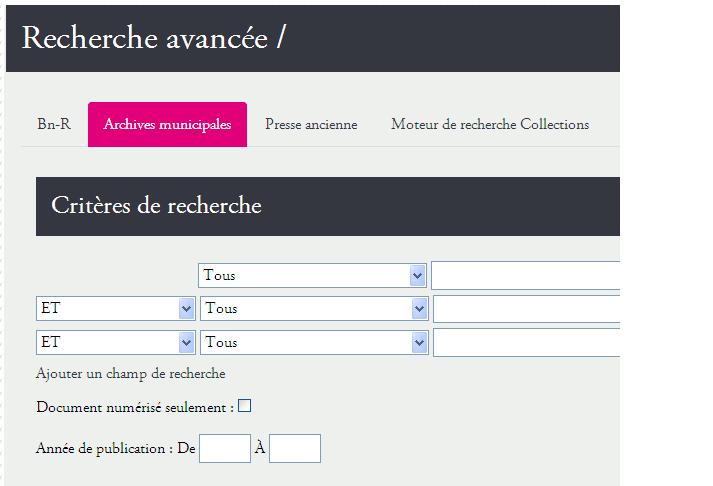This screenshot has height=486, width=713.
Task: Click the arrow of the second-row Tous dropdown
Action: tap(419, 309)
